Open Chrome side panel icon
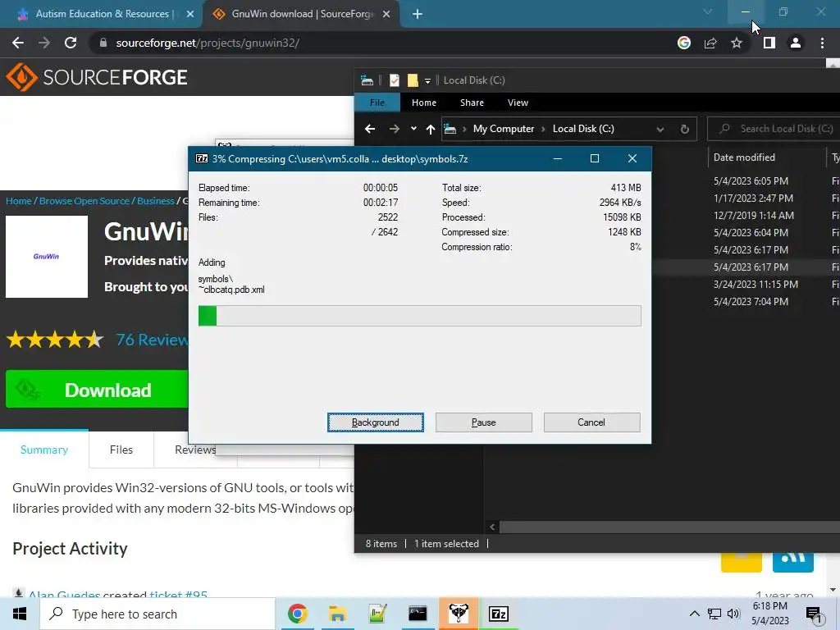 pyautogui.click(x=769, y=43)
